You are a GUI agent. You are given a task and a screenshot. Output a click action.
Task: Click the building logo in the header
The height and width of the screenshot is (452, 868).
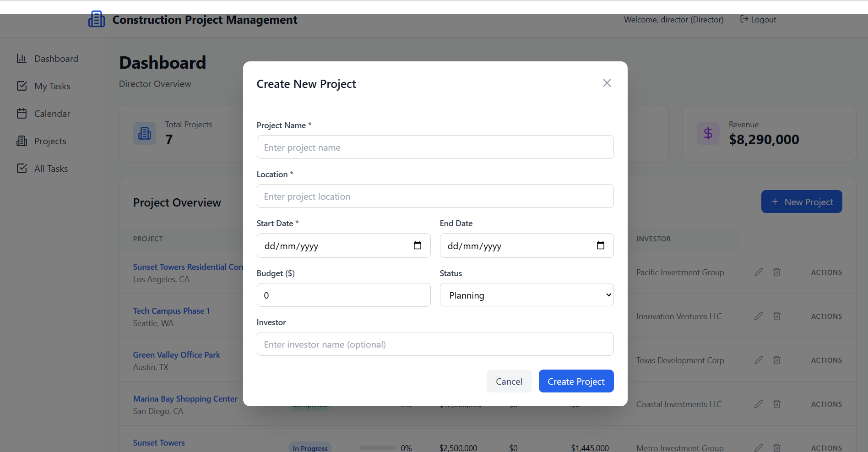pos(97,19)
